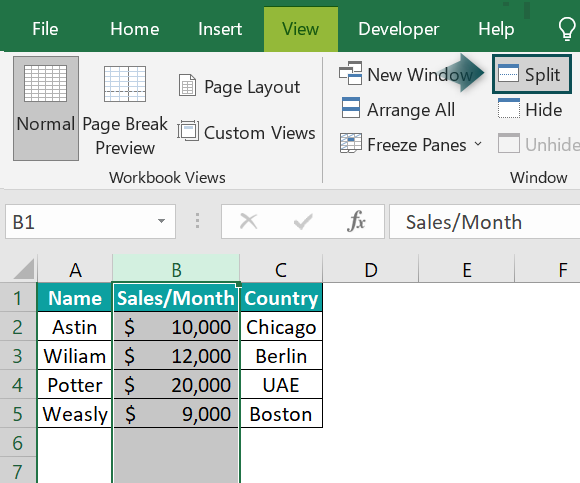Select the UAE cell
Viewport: 580px width, 483px height.
point(281,384)
